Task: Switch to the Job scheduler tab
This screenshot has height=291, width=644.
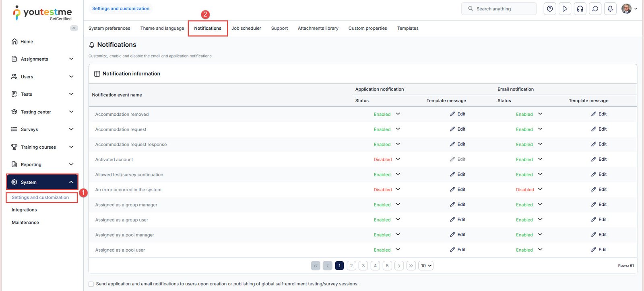Action: (x=246, y=29)
